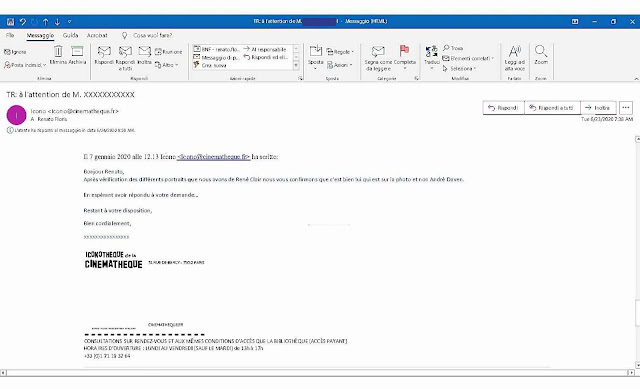Click Segna come da leggere
640x389 pixels.
378,58
